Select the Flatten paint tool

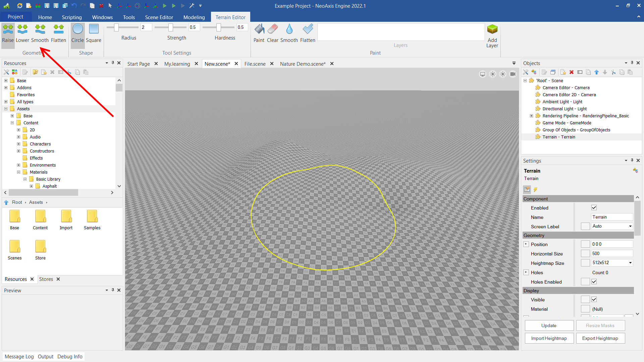307,34
